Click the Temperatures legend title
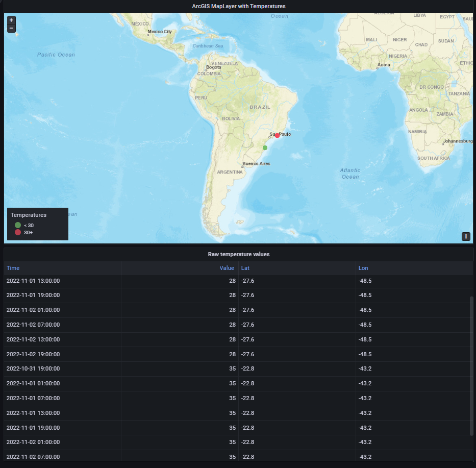476x468 pixels. [29, 215]
